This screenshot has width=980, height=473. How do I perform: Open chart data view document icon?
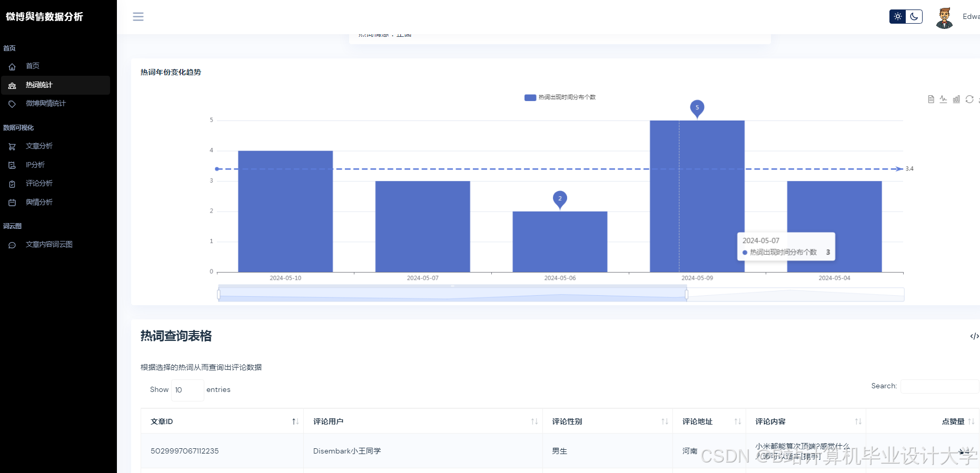coord(931,99)
